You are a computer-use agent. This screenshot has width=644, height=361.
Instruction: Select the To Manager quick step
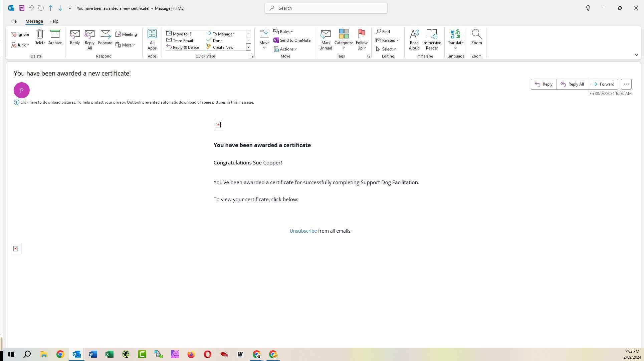220,34
